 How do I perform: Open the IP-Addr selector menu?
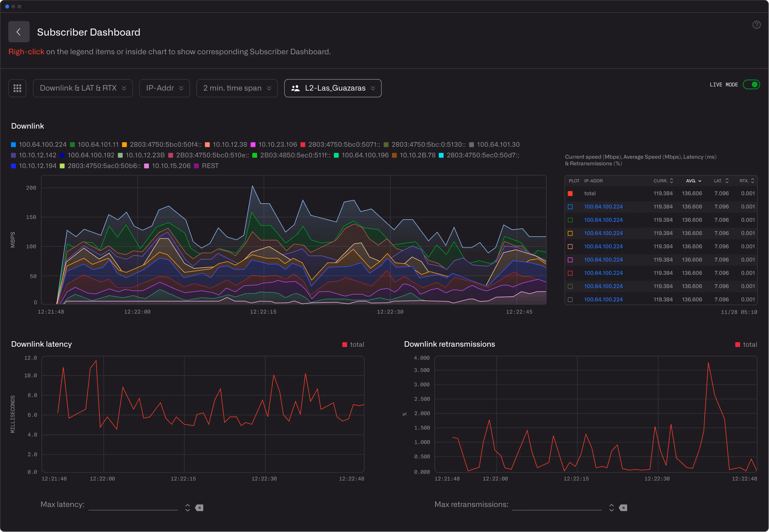tap(164, 88)
